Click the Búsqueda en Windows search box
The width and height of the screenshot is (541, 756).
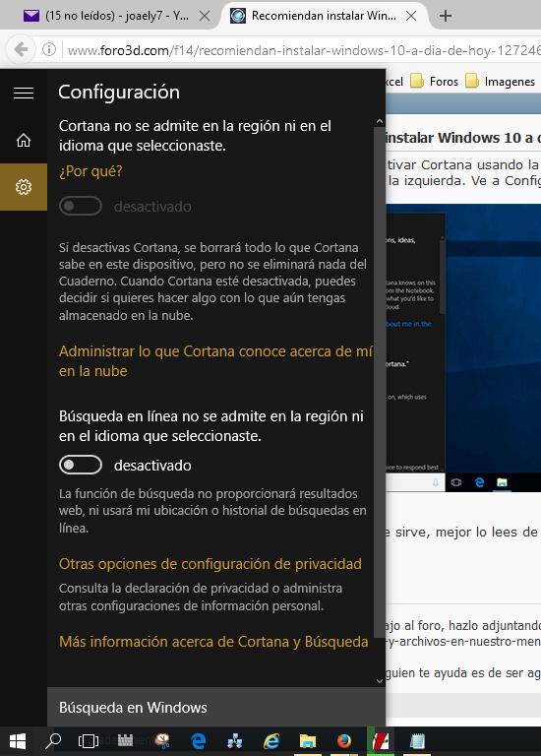pyautogui.click(x=216, y=708)
